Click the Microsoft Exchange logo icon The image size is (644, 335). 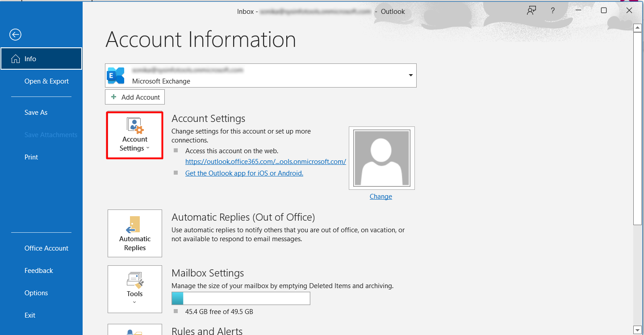(x=116, y=75)
